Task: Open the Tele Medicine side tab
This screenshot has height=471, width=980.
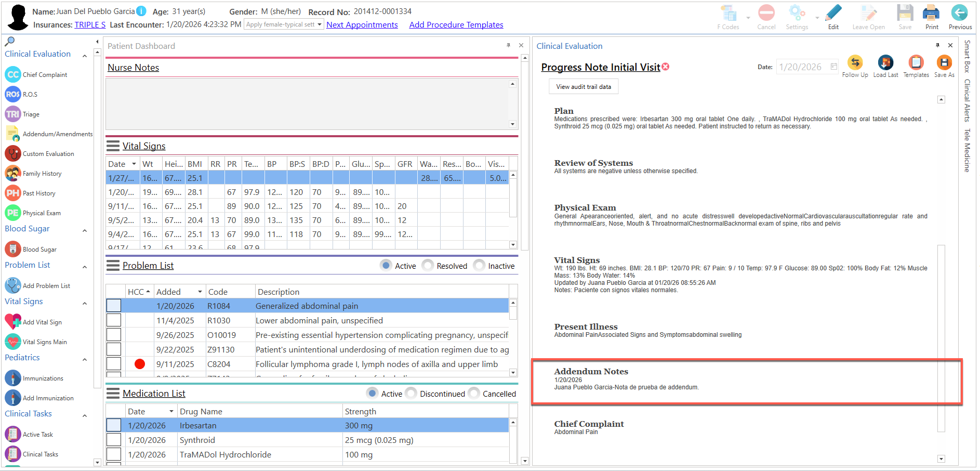Action: click(967, 150)
